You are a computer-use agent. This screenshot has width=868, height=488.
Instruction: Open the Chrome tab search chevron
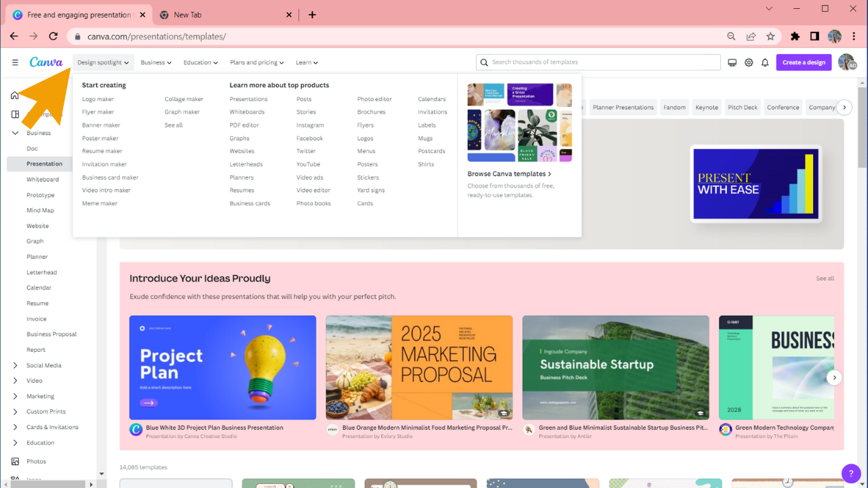pos(769,9)
